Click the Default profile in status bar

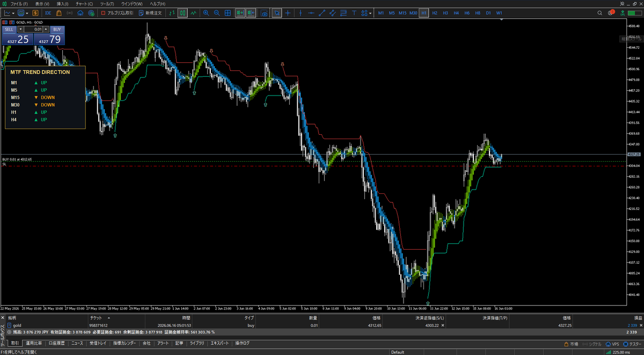tap(398, 352)
